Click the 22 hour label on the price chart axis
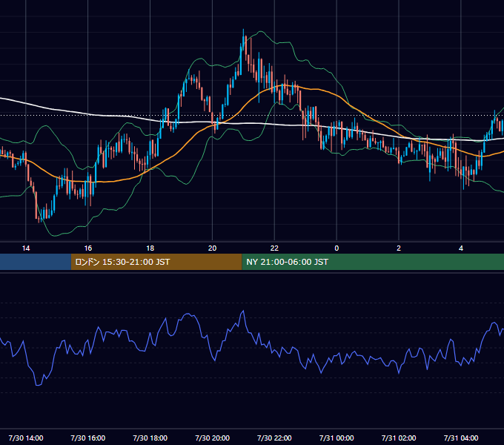The height and width of the screenshot is (445, 504). (274, 248)
